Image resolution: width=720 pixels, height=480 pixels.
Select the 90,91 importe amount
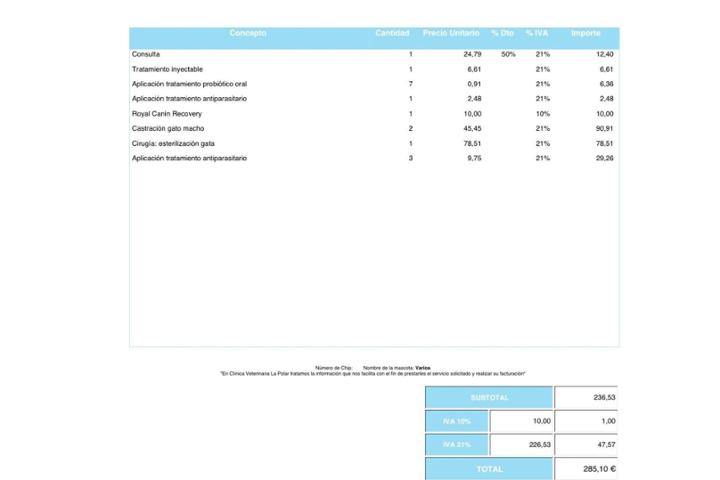tap(604, 129)
